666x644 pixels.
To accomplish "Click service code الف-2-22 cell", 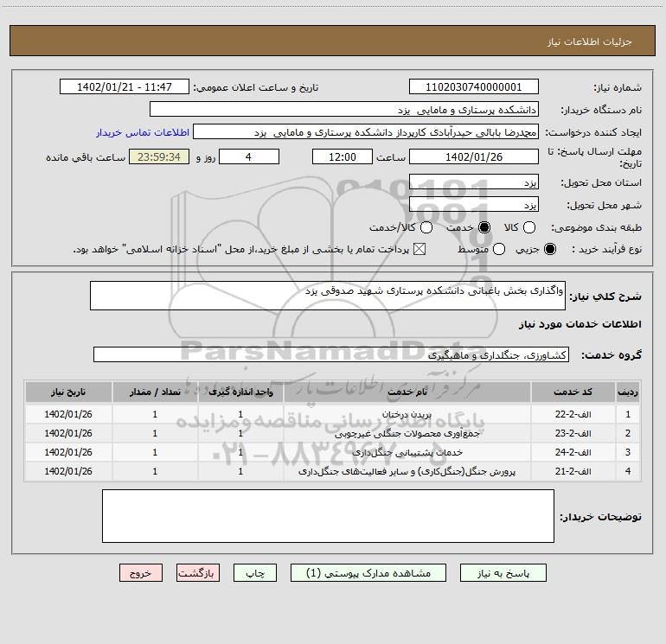I will tap(573, 414).
